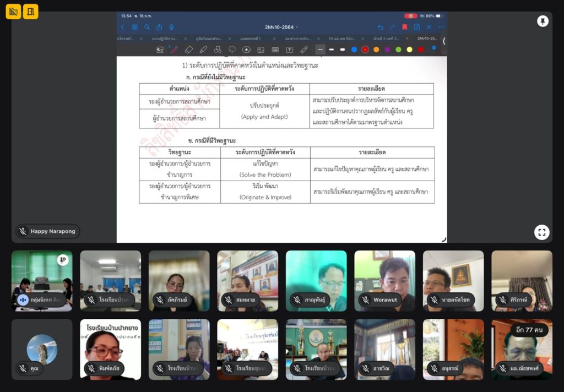Switch to the "PA ผอ.เขต" document tab

(x=341, y=39)
